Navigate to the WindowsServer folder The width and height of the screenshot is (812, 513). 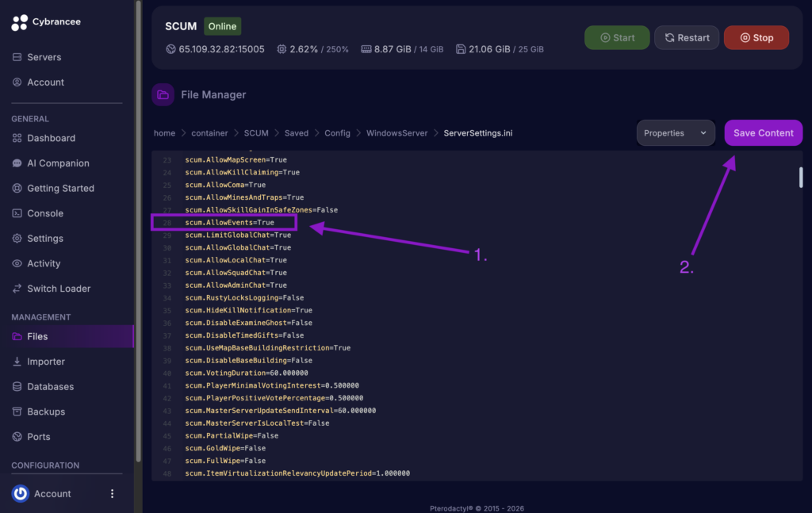point(396,132)
